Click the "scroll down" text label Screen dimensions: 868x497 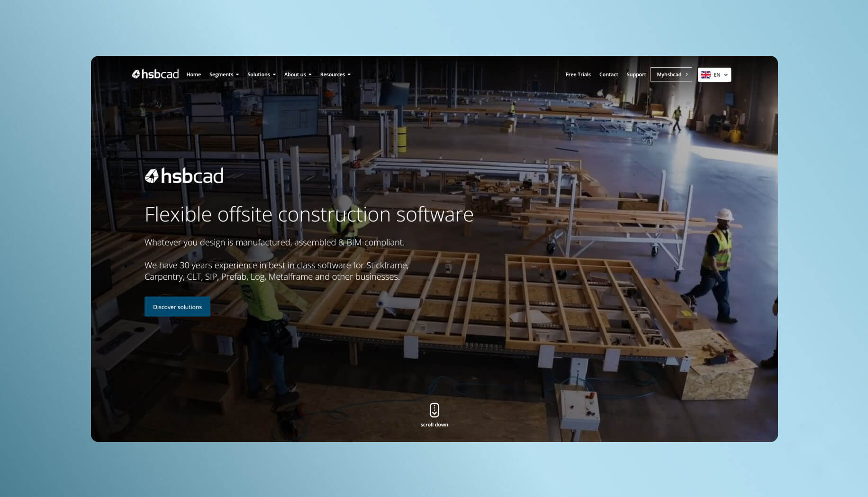[434, 425]
